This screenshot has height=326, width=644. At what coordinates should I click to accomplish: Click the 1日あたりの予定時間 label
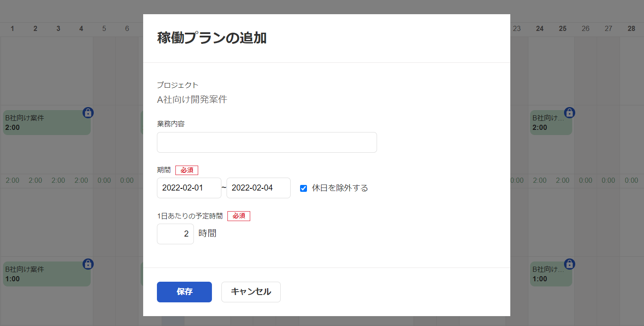[190, 216]
